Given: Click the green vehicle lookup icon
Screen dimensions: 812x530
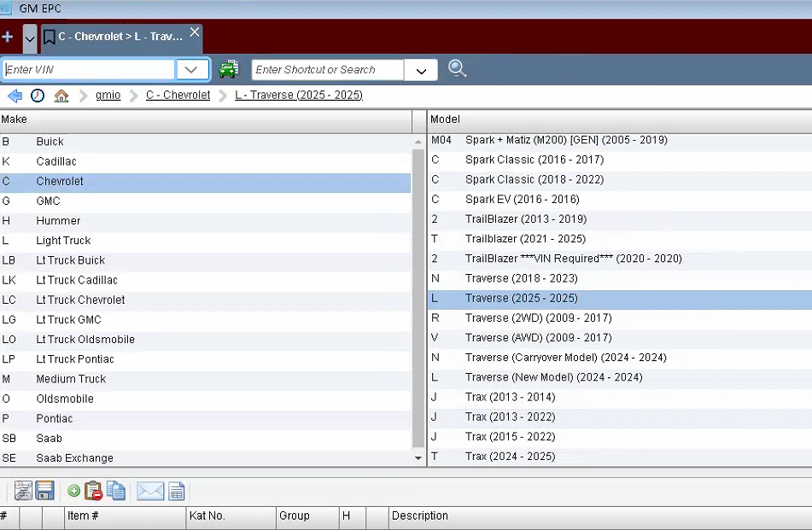Looking at the screenshot, I should coord(228,69).
